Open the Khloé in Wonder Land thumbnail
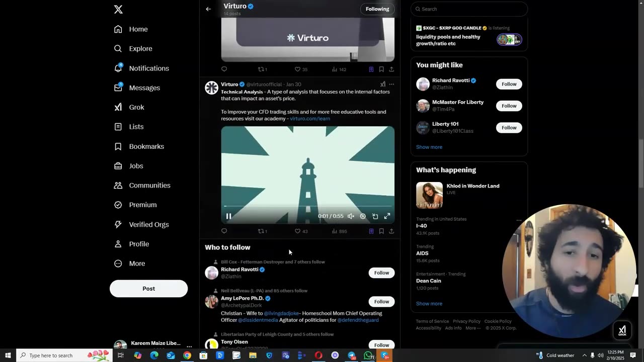644x362 pixels. (x=429, y=195)
